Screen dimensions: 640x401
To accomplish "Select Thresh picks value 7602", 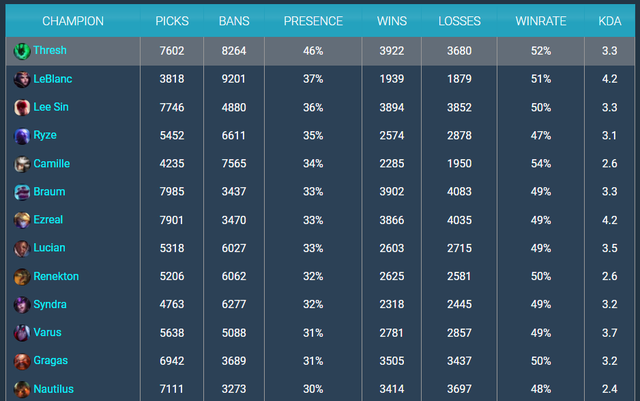I will tap(172, 51).
